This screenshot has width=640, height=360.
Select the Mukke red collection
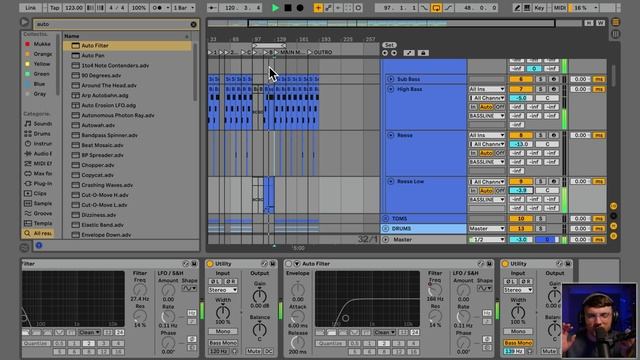point(38,44)
